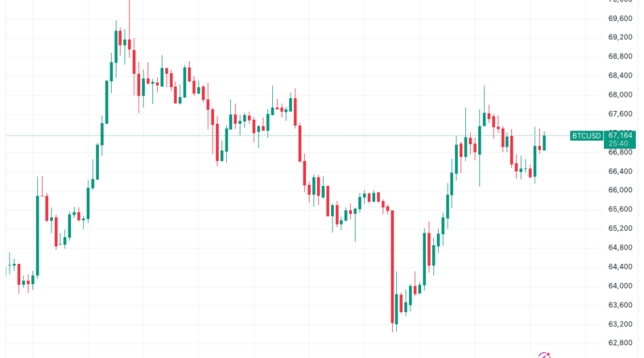Click the 66,400 price axis label
644x358 pixels.
point(619,171)
